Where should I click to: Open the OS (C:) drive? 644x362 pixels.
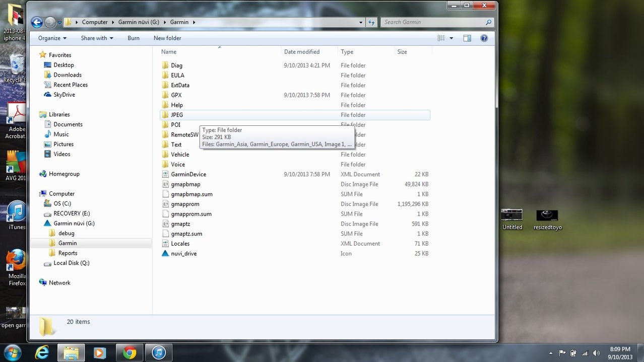pyautogui.click(x=62, y=203)
